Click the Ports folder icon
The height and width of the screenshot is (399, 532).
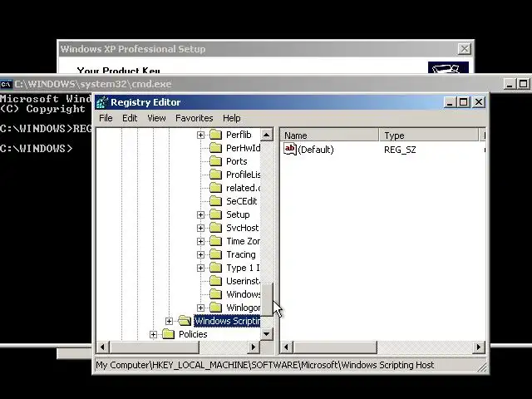point(215,161)
